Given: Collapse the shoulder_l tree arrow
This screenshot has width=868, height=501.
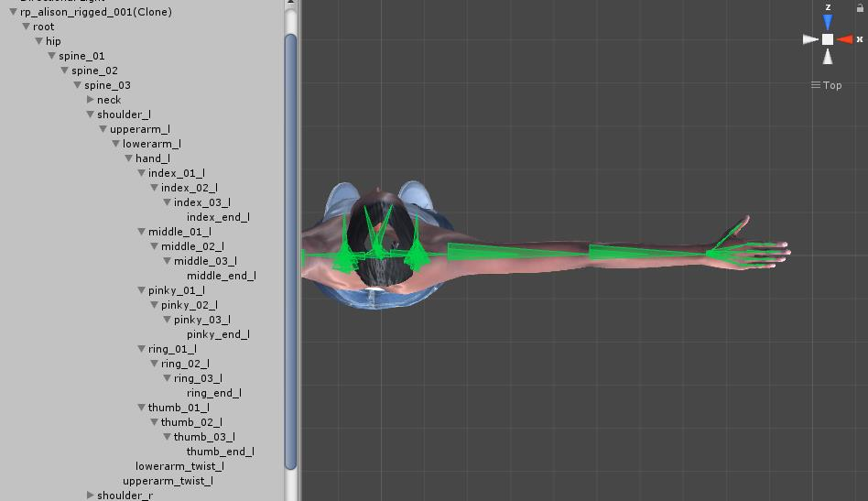Looking at the screenshot, I should coord(90,114).
